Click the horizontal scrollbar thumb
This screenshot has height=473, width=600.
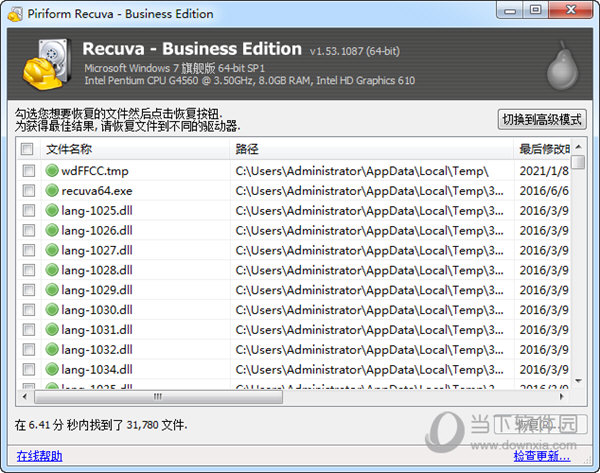tap(158, 397)
